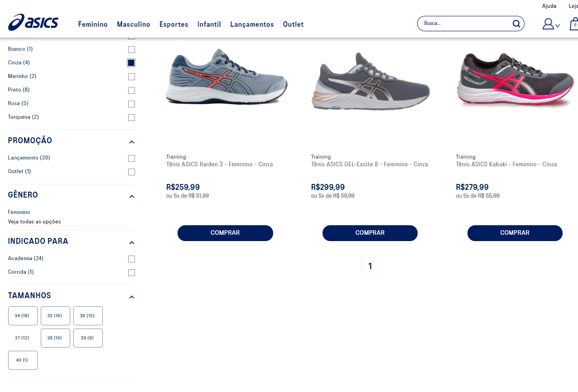The width and height of the screenshot is (578, 392).
Task: Click the Kabuki shoe image
Action: tap(515, 80)
